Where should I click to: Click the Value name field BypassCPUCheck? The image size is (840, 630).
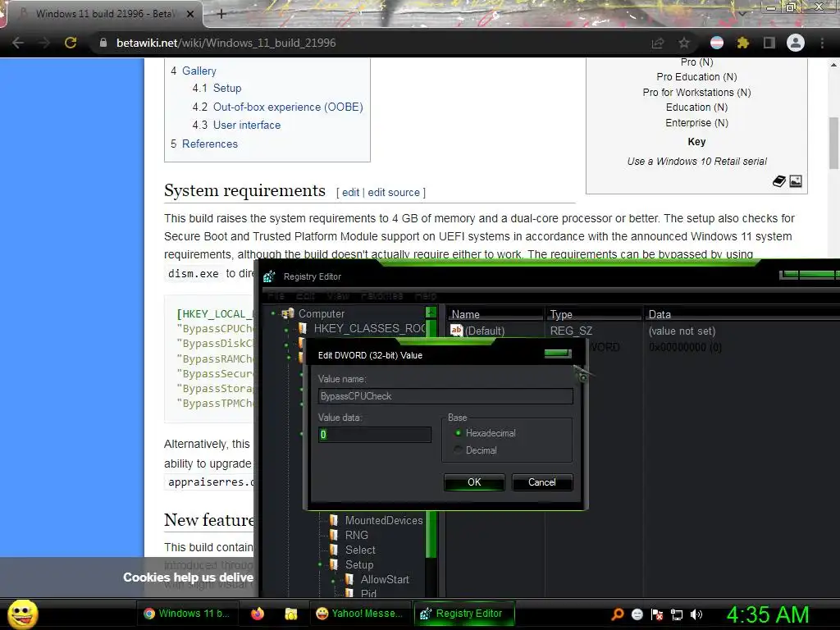pyautogui.click(x=445, y=396)
